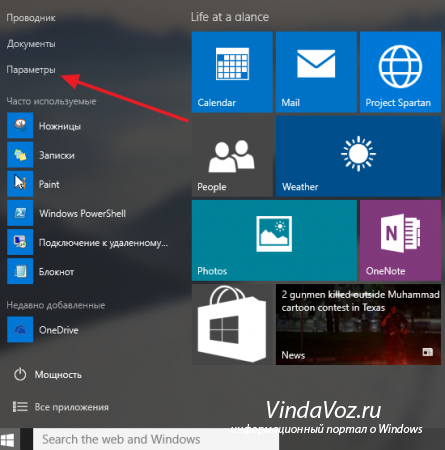Click the Записки label
Image resolution: width=445 pixels, height=450 pixels.
(57, 155)
